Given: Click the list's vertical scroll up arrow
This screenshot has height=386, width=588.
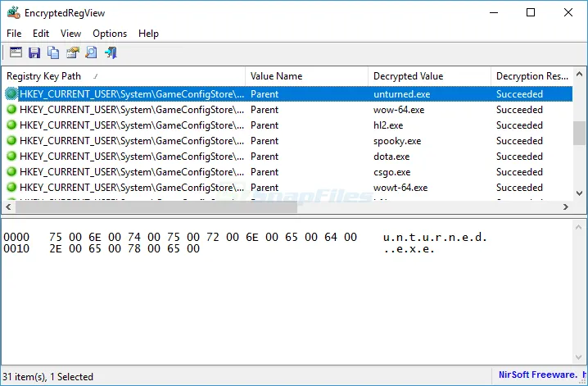Looking at the screenshot, I should click(579, 74).
